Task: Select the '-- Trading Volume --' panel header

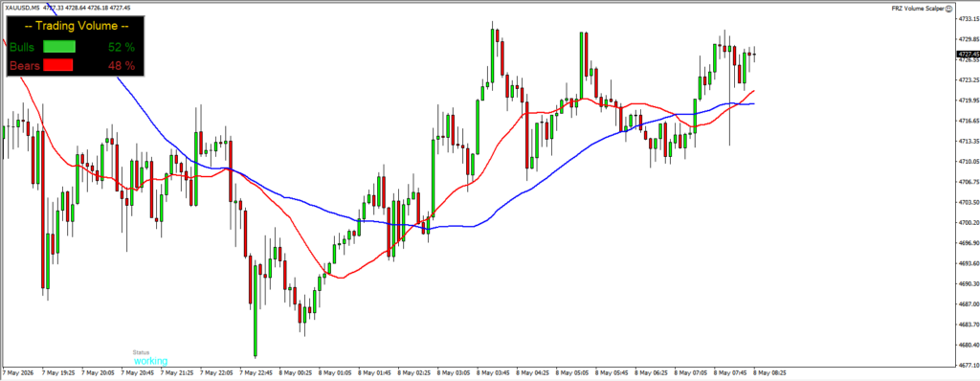Action: coord(77,26)
